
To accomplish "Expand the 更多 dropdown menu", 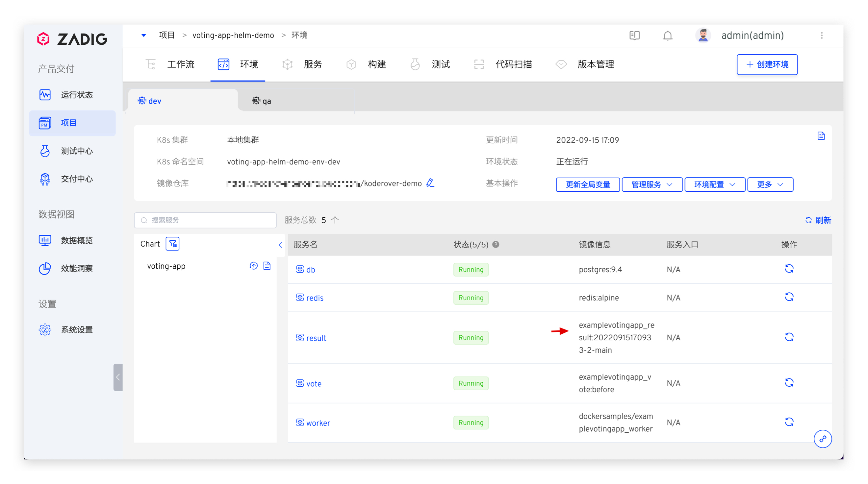I will (770, 184).
